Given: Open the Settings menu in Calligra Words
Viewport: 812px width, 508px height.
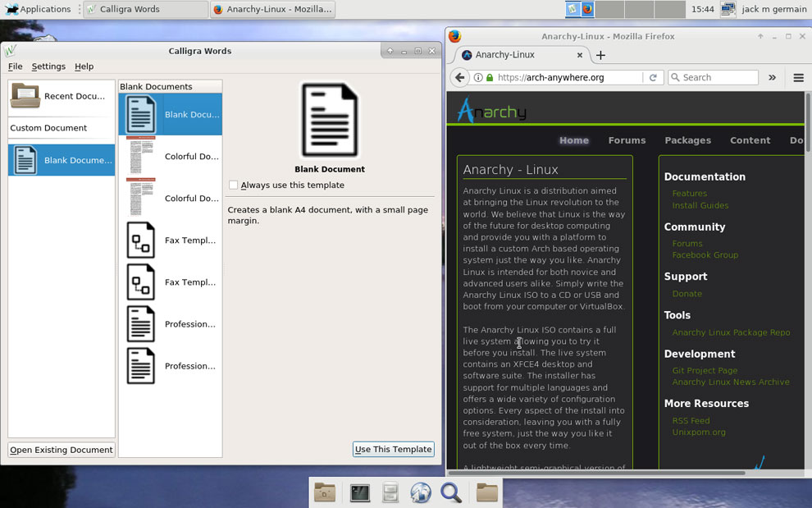Looking at the screenshot, I should point(48,66).
